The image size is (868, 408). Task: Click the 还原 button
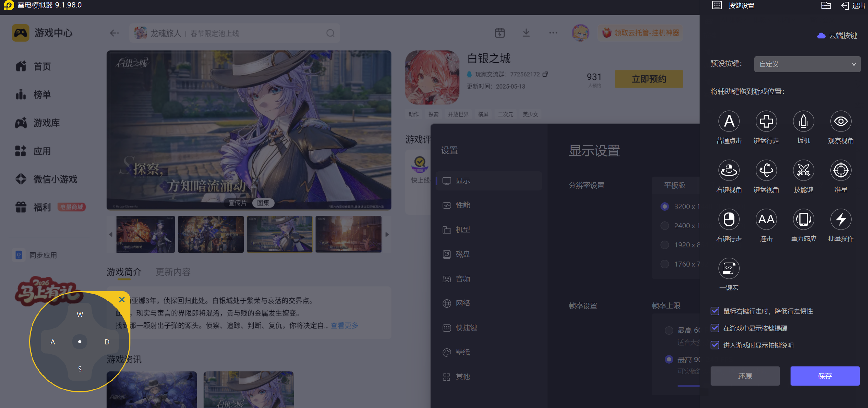tap(745, 376)
